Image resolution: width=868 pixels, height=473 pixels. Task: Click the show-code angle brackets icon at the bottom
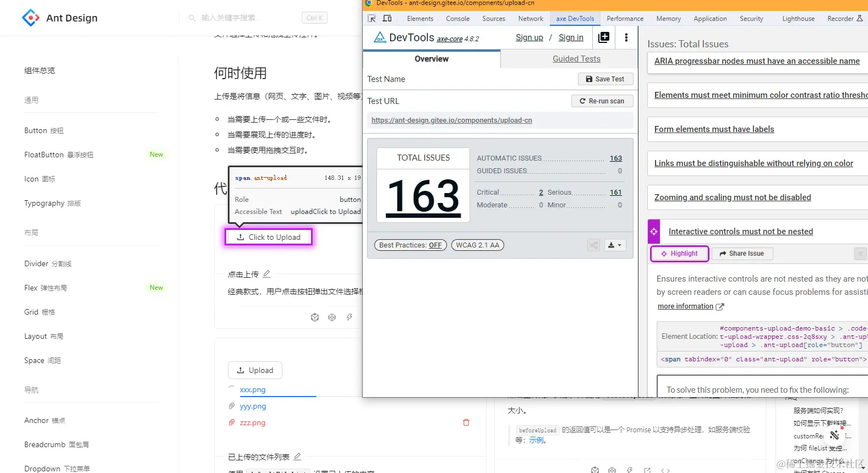click(665, 470)
